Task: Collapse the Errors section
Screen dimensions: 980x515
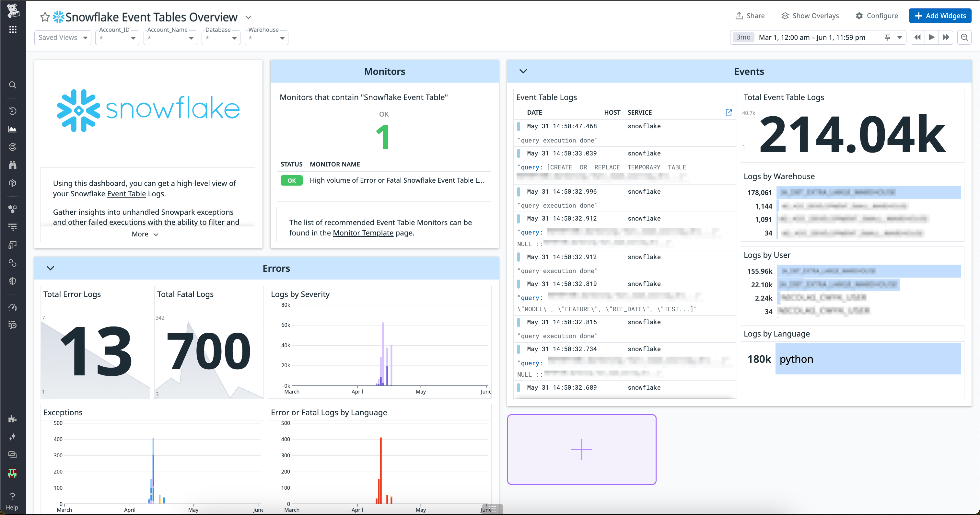Action: point(50,268)
